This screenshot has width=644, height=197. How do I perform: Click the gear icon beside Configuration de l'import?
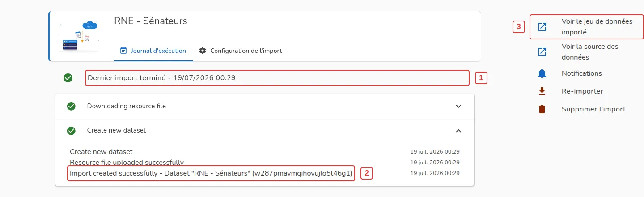pos(203,51)
